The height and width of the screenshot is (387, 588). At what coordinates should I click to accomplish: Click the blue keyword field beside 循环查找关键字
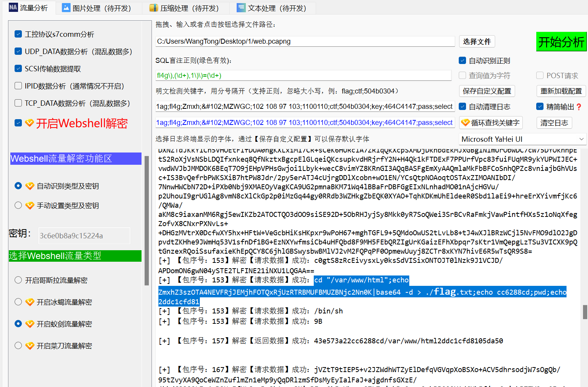[x=305, y=123]
